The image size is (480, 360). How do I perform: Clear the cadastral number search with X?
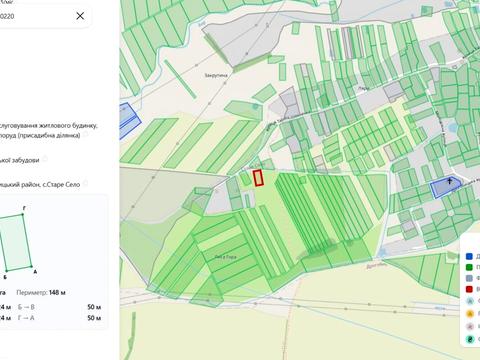pyautogui.click(x=80, y=16)
